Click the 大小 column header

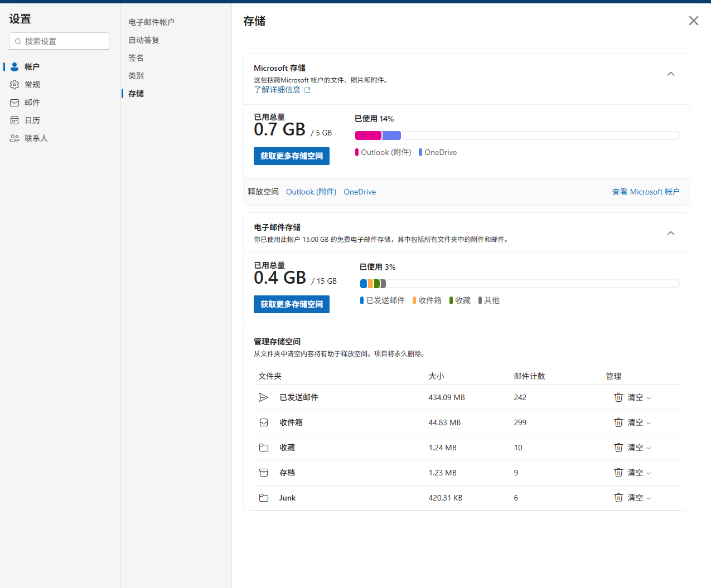436,376
